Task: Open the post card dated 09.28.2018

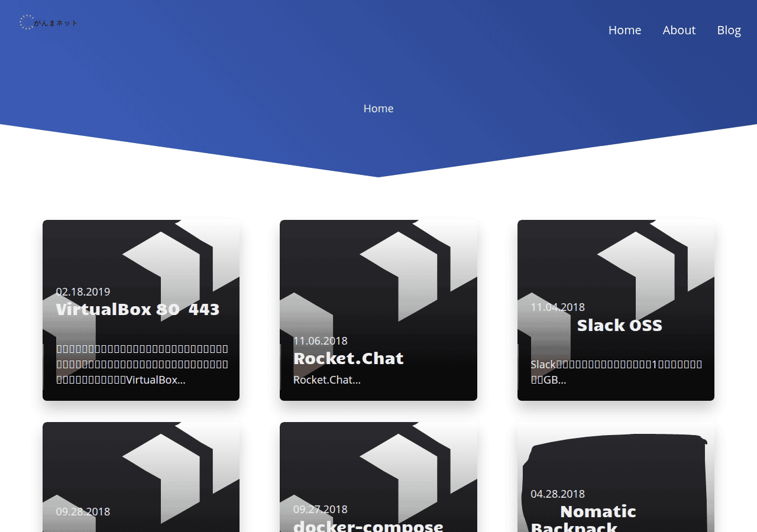Action: pyautogui.click(x=141, y=477)
